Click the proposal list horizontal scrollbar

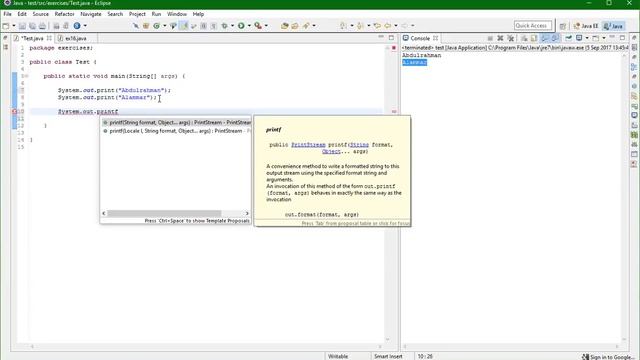tap(164, 213)
